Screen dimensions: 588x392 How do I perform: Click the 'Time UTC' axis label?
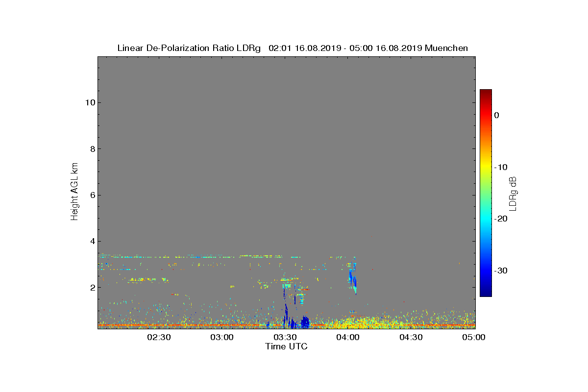coord(287,346)
